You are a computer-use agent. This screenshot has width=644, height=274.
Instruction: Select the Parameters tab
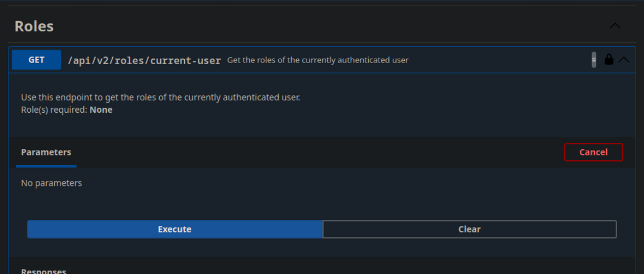[x=46, y=152]
